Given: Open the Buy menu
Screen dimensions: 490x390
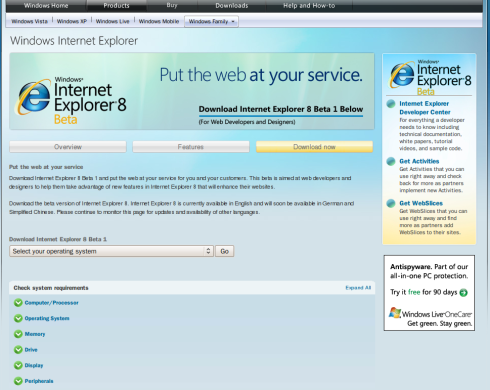Looking at the screenshot, I should (172, 6).
